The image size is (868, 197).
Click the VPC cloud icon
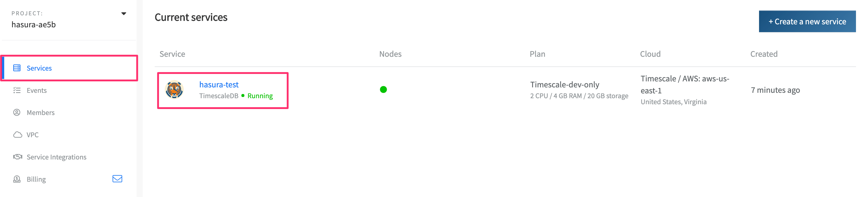click(x=17, y=135)
